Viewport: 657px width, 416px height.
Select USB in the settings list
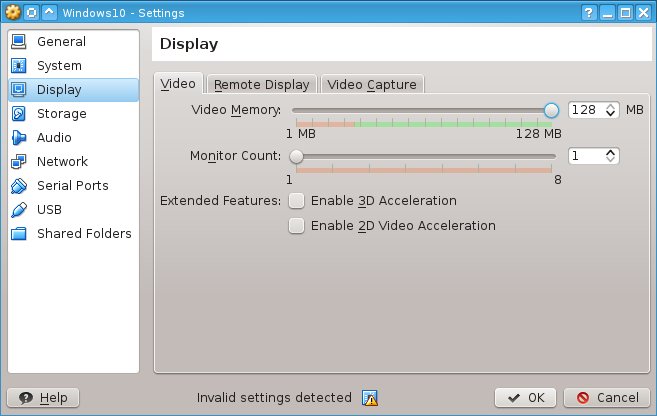(73, 209)
